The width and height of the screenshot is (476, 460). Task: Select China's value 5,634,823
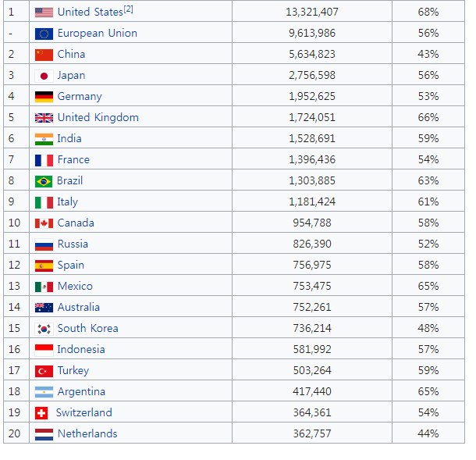[x=312, y=54]
